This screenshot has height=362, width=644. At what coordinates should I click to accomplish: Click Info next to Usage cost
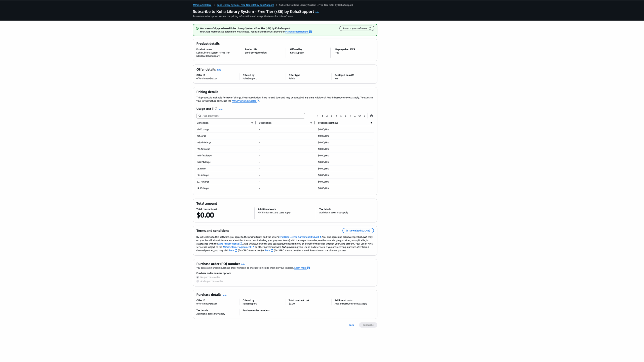220,109
